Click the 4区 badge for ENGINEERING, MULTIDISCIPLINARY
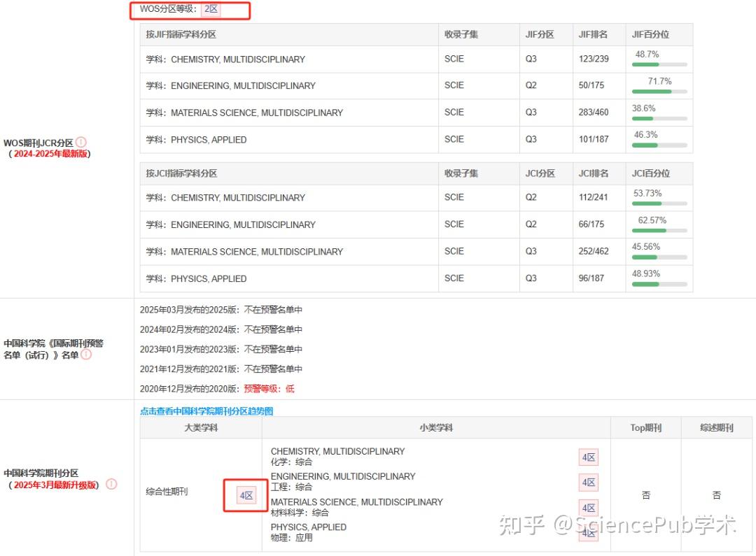This screenshot has width=756, height=556. point(588,482)
